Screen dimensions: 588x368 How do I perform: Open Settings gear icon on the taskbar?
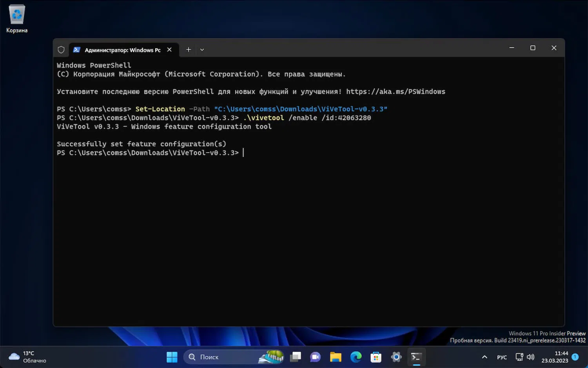click(396, 357)
